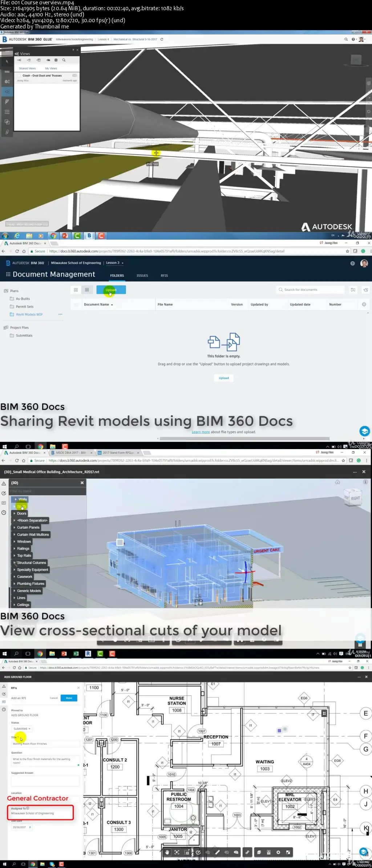The image size is (372, 868).
Task: Open the more options dots beside Revit Models WIP
Action: point(60,314)
